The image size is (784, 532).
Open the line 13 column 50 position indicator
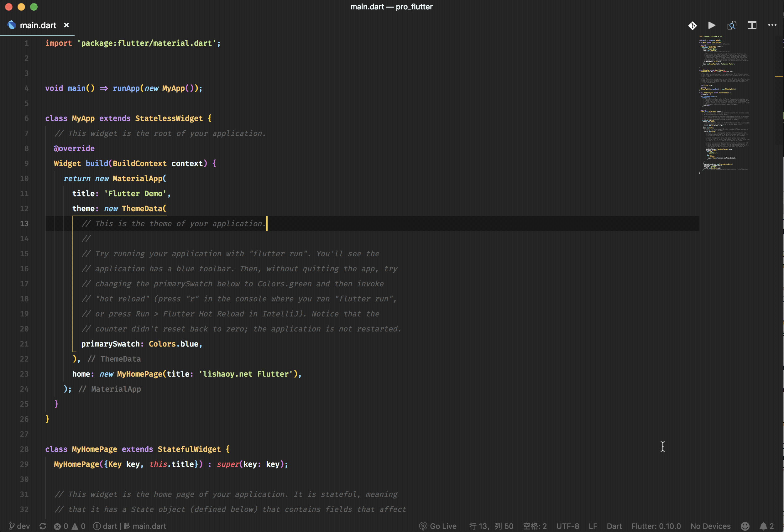click(491, 526)
